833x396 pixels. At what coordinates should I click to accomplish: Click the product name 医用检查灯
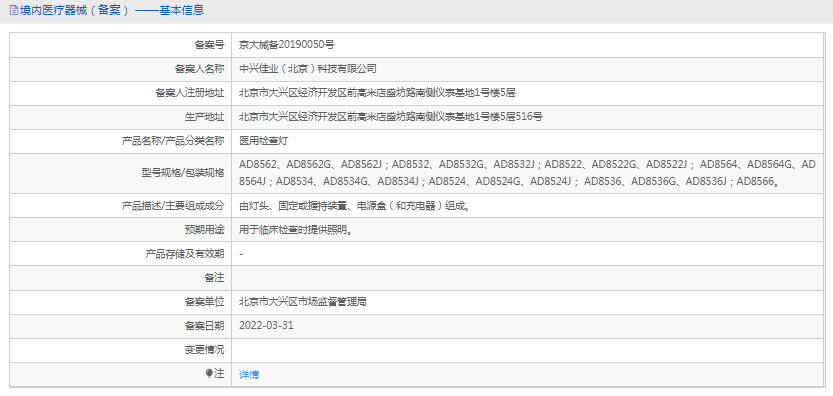tap(264, 141)
